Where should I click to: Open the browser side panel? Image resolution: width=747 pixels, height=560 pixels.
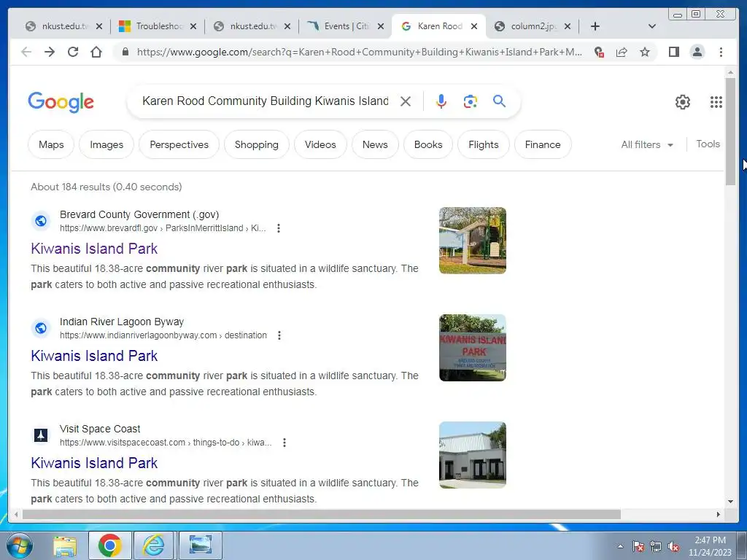point(673,52)
